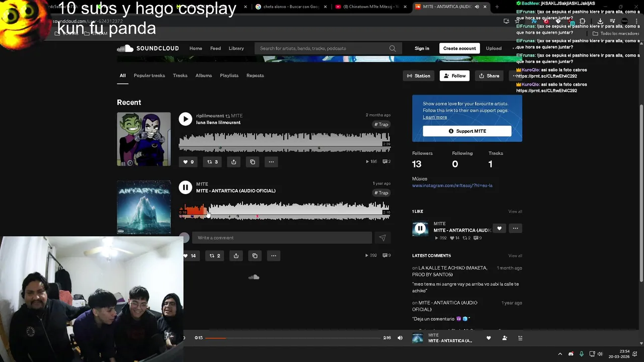
Task: Open more options on sidebar liked track
Action: [x=515, y=228]
